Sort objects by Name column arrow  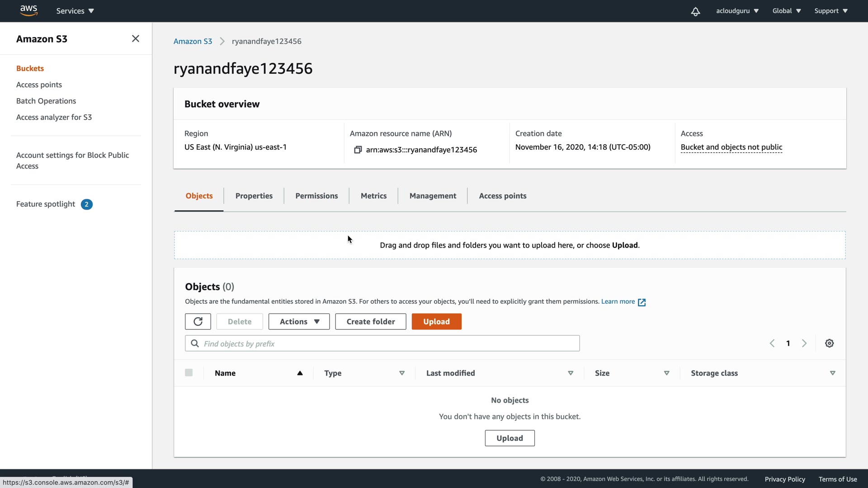[x=300, y=373]
